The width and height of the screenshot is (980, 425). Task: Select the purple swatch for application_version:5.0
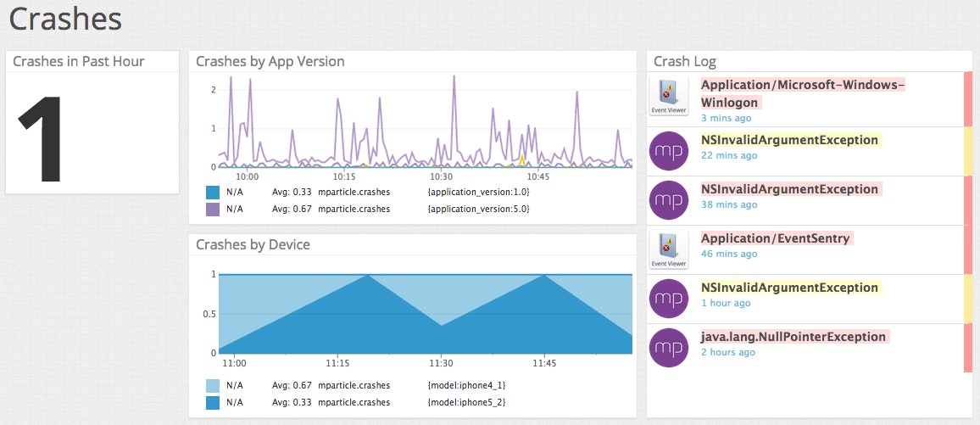click(x=213, y=209)
